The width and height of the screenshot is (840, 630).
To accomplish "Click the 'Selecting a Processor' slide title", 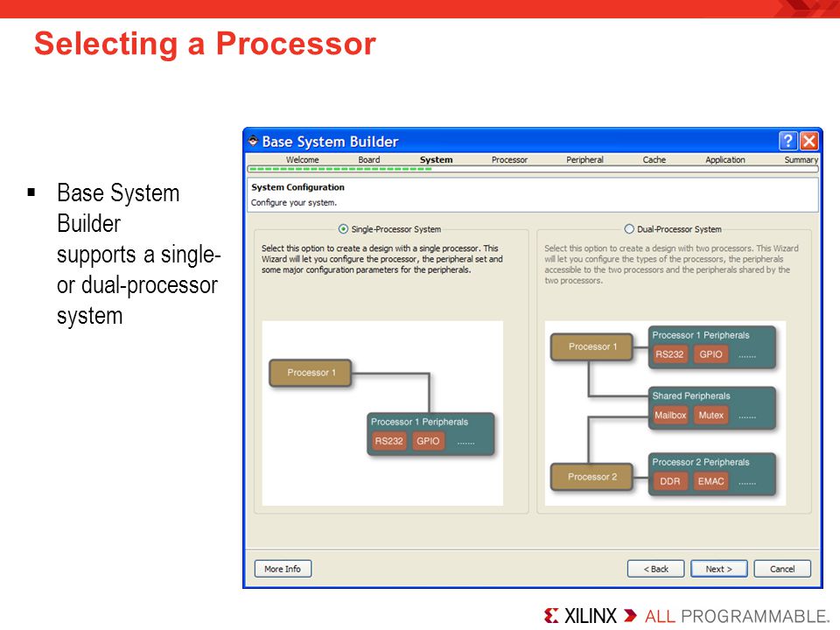I will point(205,44).
